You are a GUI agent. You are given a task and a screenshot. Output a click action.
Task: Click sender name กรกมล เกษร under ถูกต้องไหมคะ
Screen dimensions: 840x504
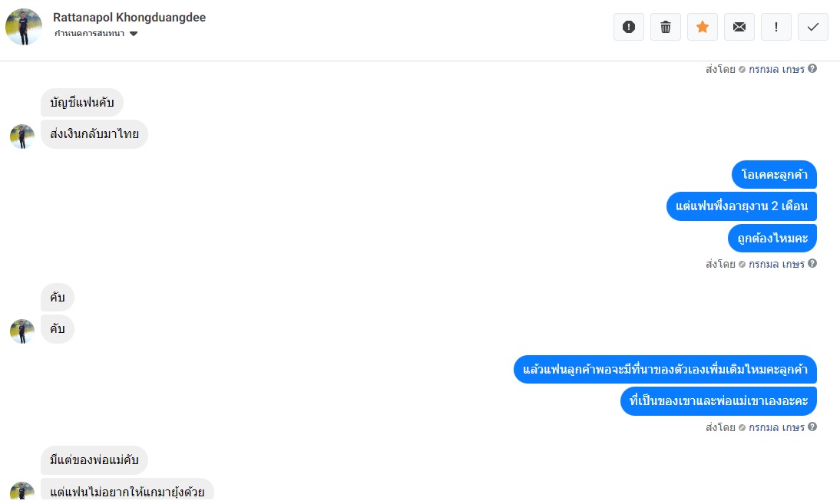[x=776, y=264]
